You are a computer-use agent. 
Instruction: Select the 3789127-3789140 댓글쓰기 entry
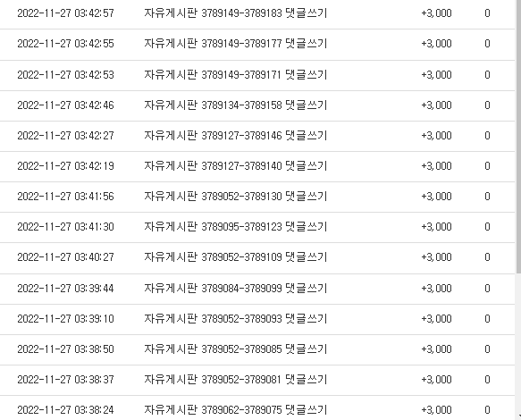point(236,166)
